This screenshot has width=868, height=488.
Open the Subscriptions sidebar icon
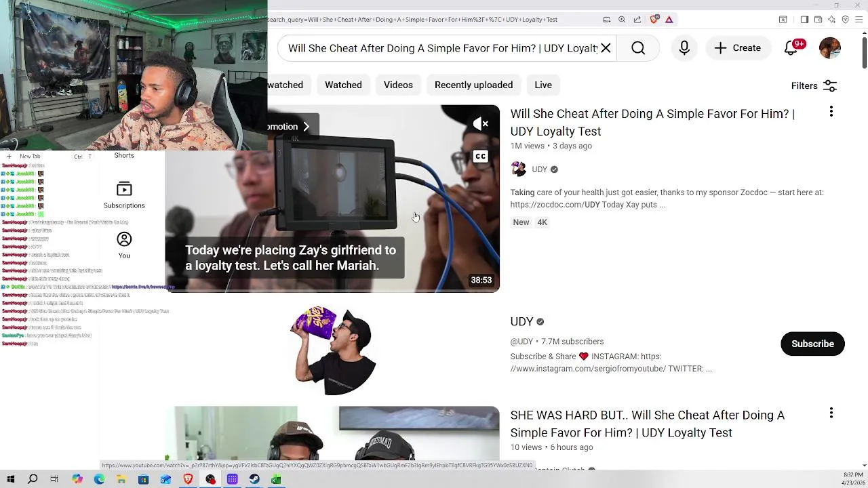tap(124, 195)
